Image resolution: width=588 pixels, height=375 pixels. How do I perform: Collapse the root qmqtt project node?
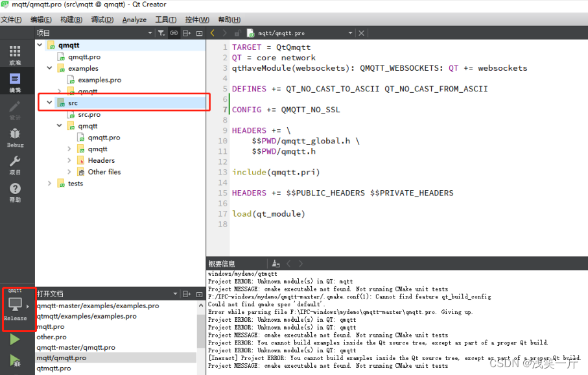click(x=40, y=45)
